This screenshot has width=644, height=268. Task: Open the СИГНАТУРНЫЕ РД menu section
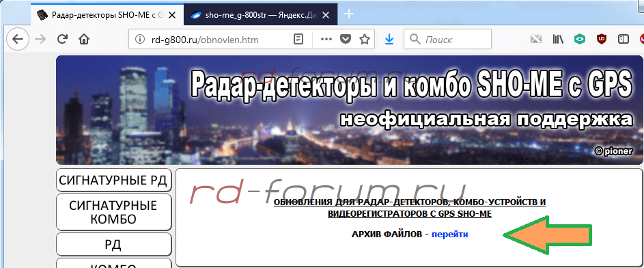pos(113,180)
